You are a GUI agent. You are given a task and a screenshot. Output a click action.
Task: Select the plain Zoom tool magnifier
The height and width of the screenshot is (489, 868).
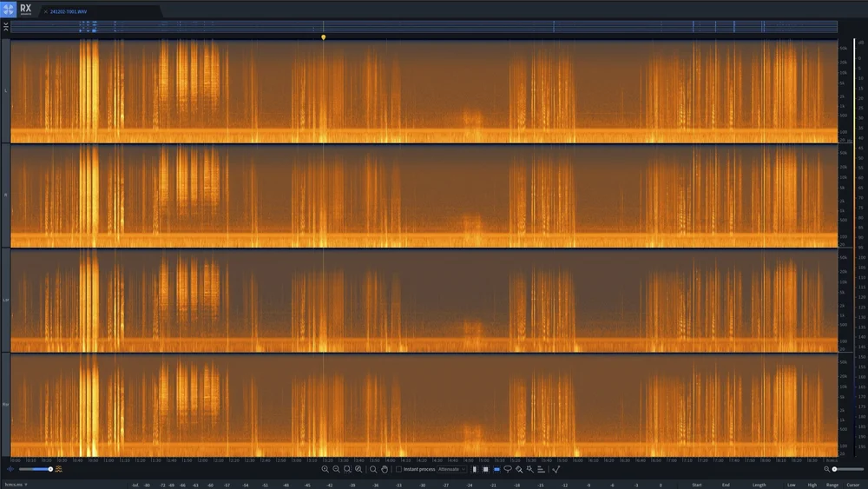coord(373,469)
